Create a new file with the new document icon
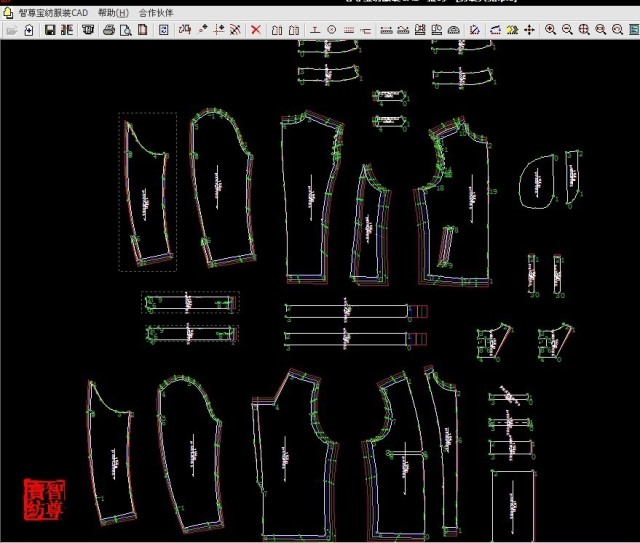Image resolution: width=640 pixels, height=543 pixels. 29,30
